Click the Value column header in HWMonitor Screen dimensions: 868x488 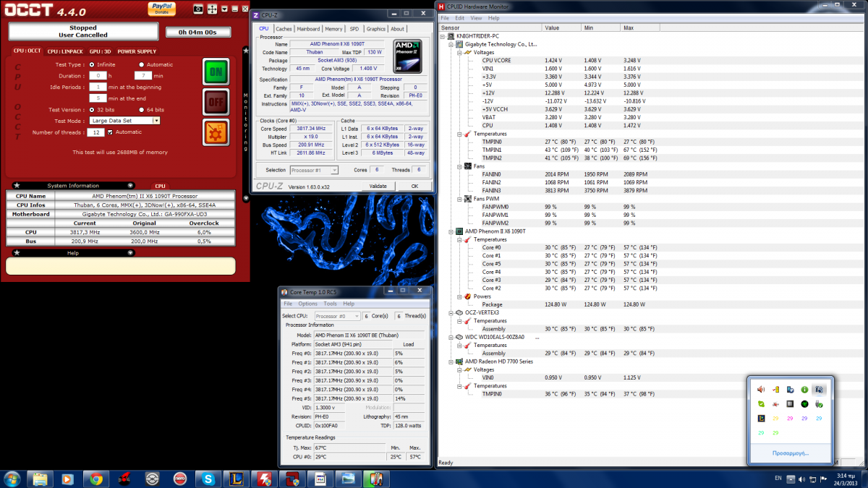[x=561, y=27]
